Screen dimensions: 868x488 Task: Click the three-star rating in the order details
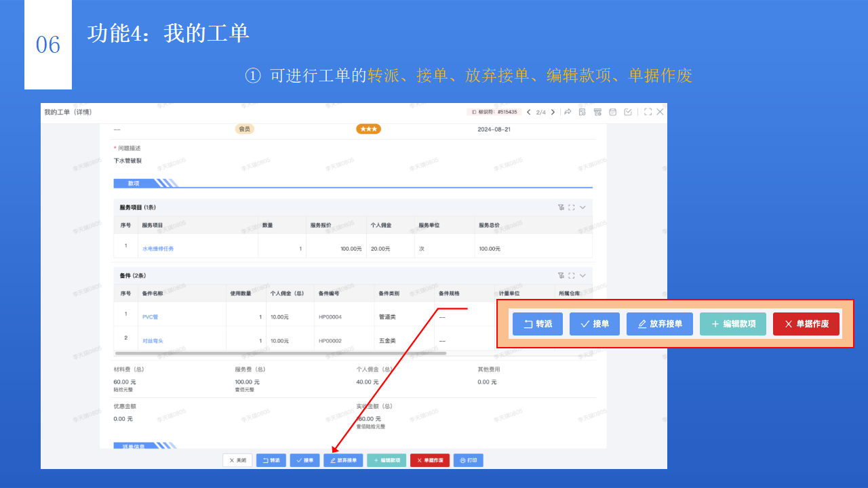[368, 127]
